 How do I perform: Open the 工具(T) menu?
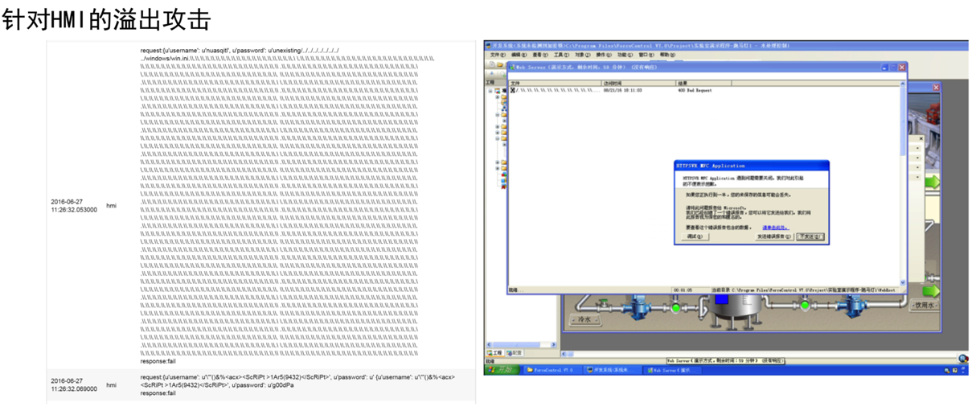coord(561,55)
